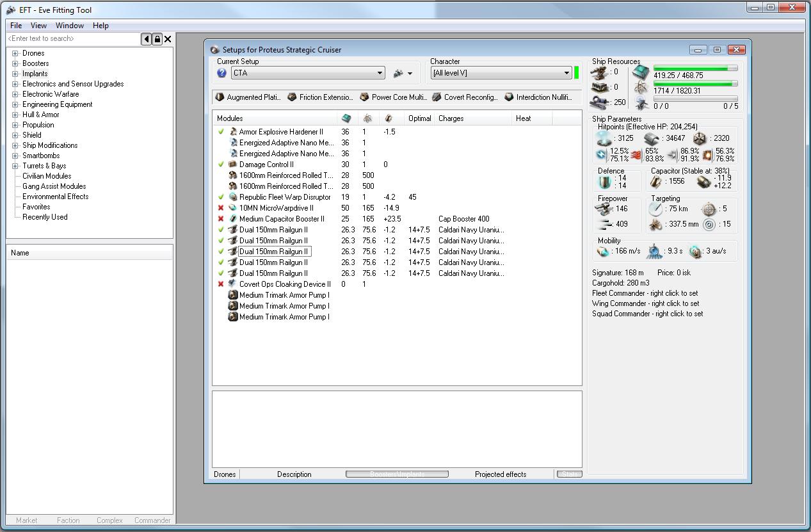Click the CPU resource icon in Ship Resources

pyautogui.click(x=641, y=73)
